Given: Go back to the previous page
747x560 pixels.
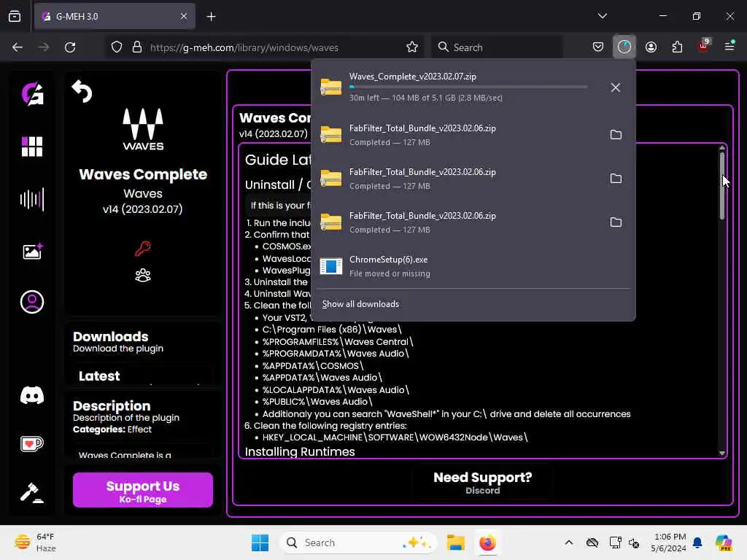Looking at the screenshot, I should tap(18, 47).
